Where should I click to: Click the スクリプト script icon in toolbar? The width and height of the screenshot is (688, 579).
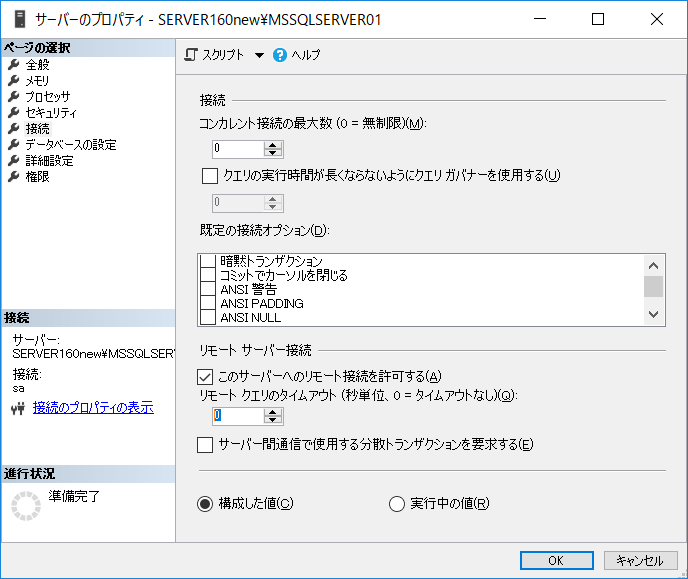(191, 55)
